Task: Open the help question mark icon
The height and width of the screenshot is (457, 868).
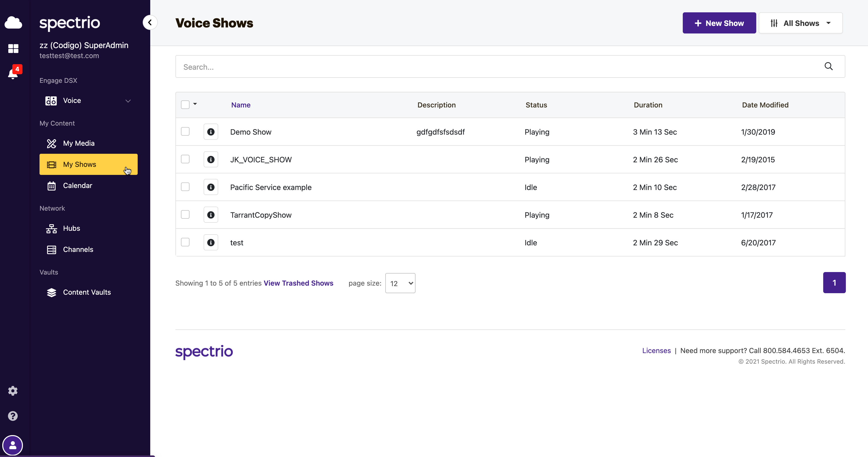Action: (x=13, y=416)
